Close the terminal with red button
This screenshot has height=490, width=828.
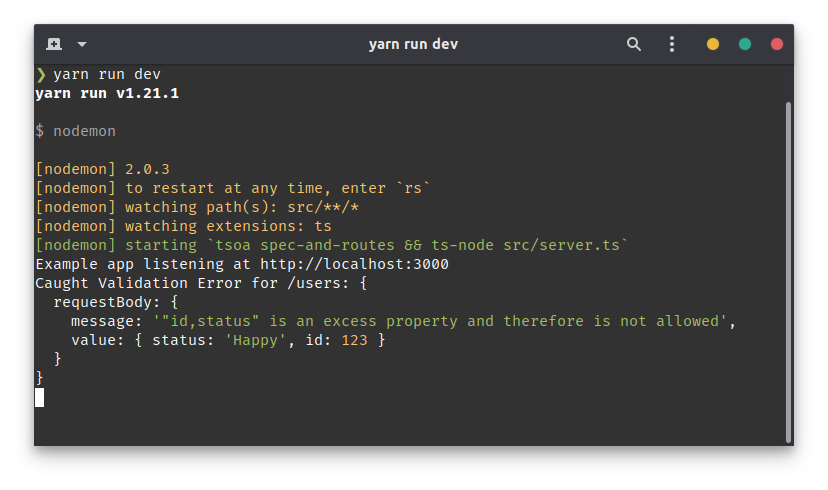776,44
